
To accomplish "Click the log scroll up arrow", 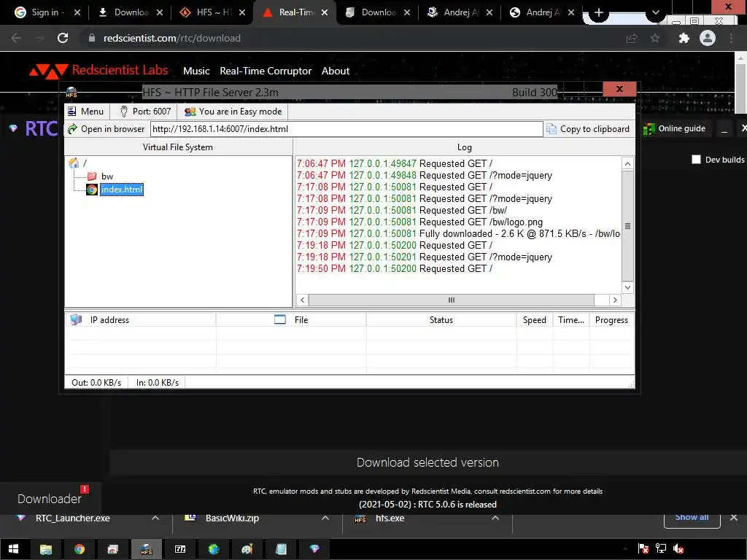I will (627, 164).
